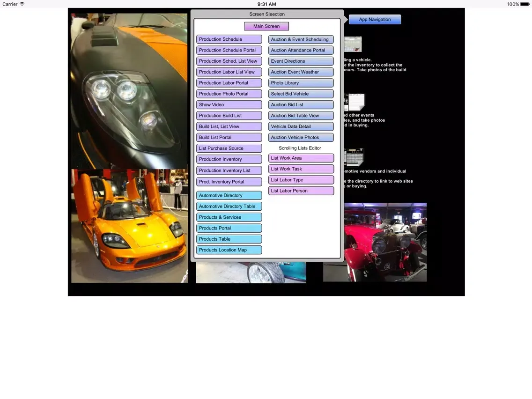Open Products Table screen

229,239
